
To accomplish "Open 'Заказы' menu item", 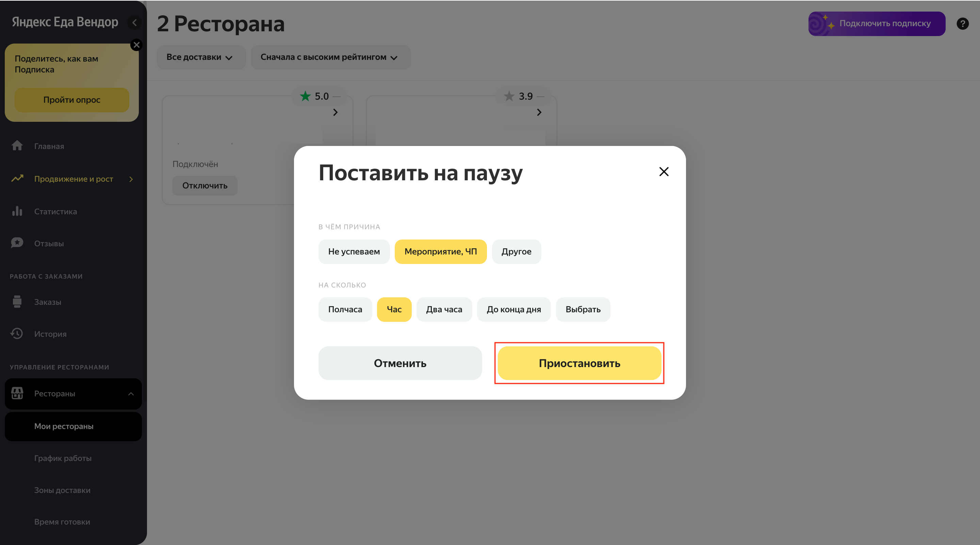I will pos(48,302).
